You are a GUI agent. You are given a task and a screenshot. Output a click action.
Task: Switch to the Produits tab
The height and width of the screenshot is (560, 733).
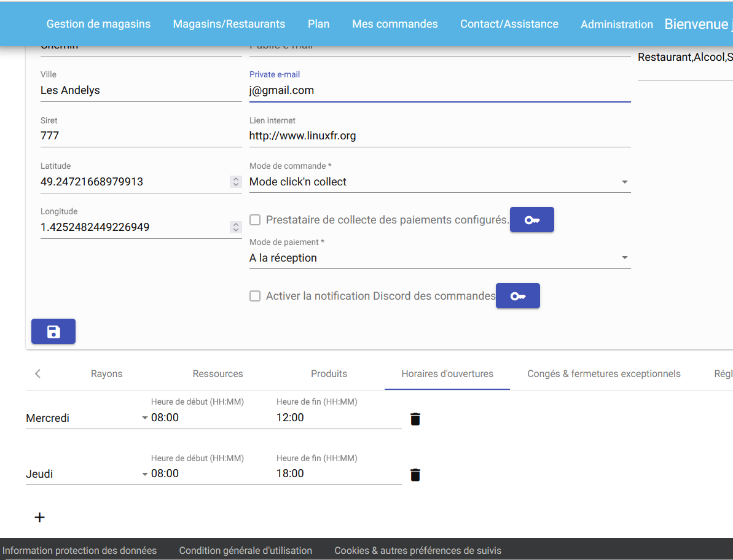pos(329,374)
